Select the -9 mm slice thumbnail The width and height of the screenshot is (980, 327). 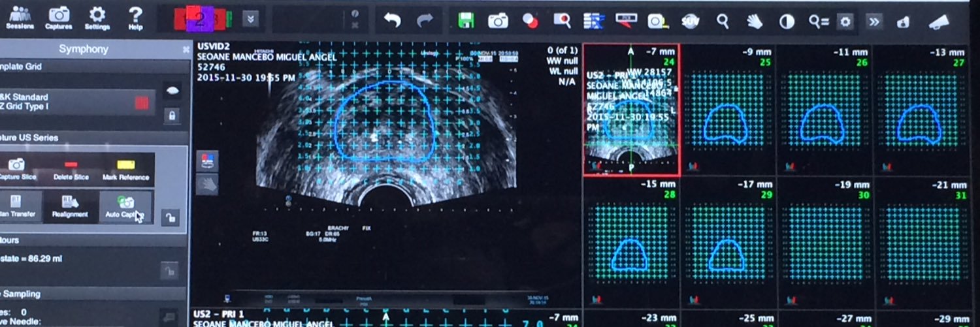pyautogui.click(x=728, y=110)
